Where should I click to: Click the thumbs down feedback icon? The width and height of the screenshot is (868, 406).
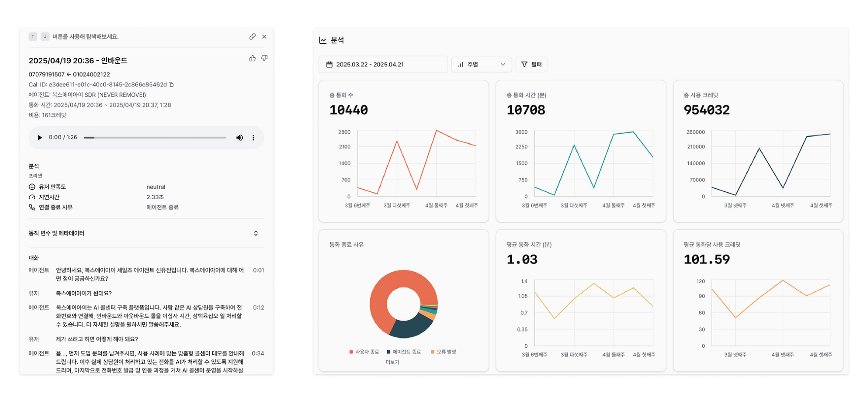click(264, 58)
